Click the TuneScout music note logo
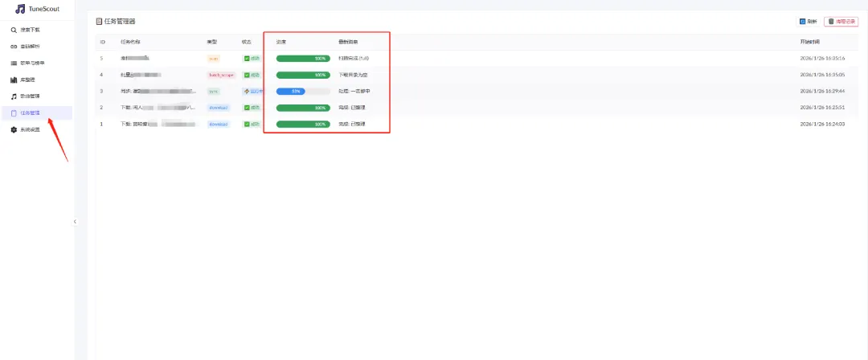The image size is (868, 360). (x=20, y=9)
